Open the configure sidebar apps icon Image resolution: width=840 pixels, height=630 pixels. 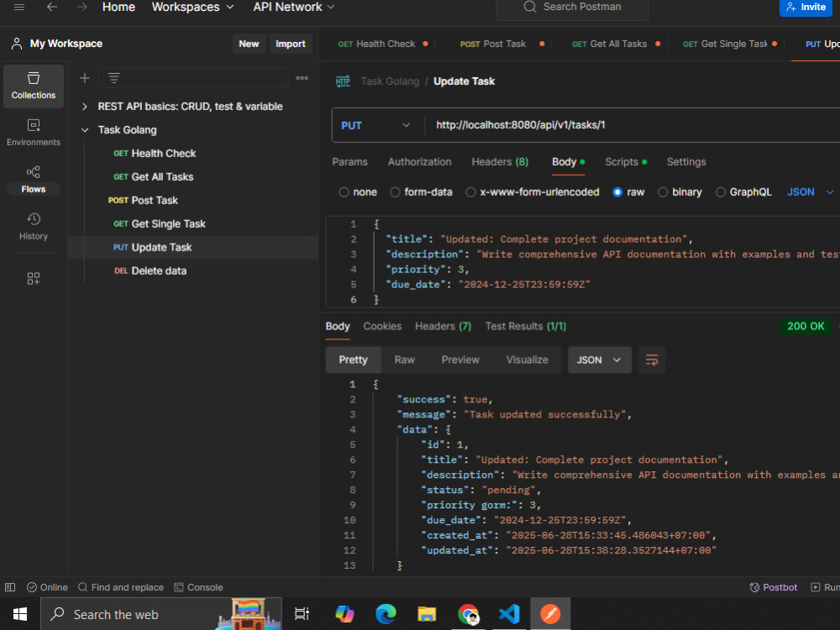point(34,279)
